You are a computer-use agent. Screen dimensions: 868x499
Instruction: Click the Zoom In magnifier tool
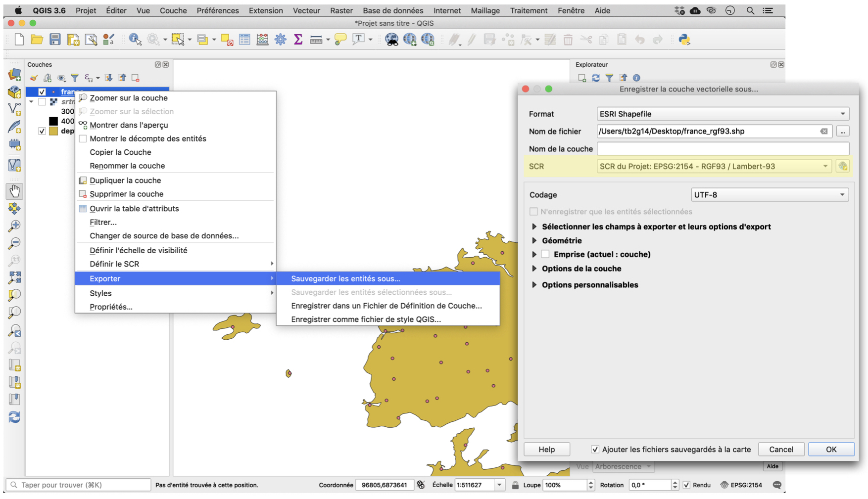pyautogui.click(x=14, y=226)
